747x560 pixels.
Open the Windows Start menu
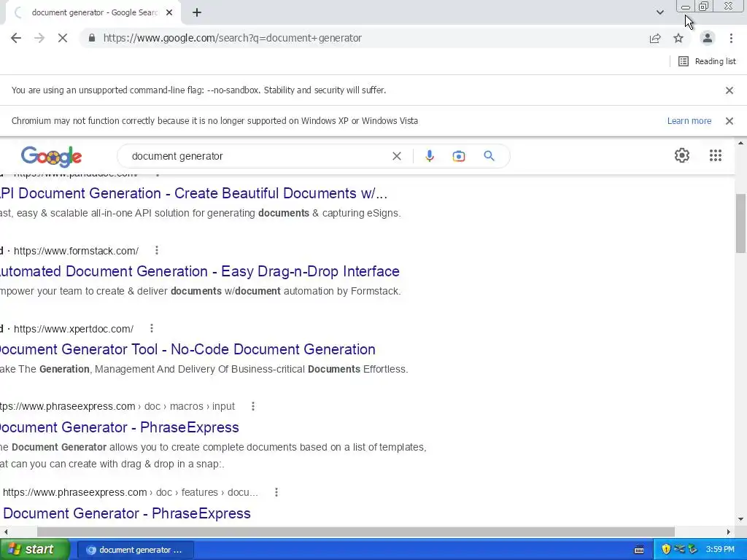(34, 550)
